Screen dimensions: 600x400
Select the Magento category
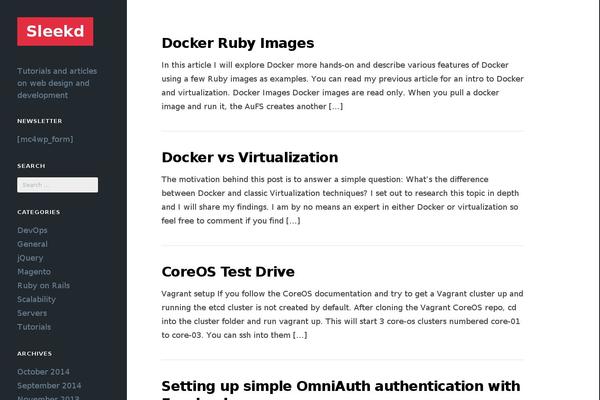click(34, 272)
